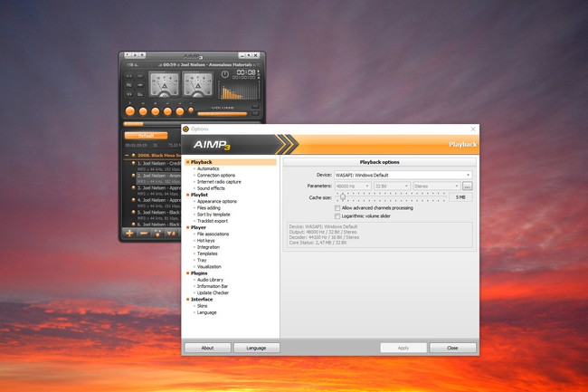Open Tray settings page
This screenshot has height=392, width=588.
[202, 261]
